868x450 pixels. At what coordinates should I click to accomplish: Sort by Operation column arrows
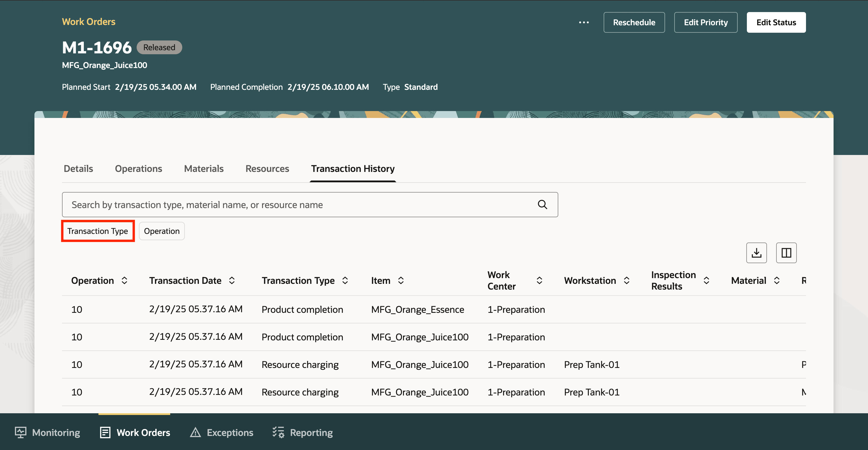[124, 280]
